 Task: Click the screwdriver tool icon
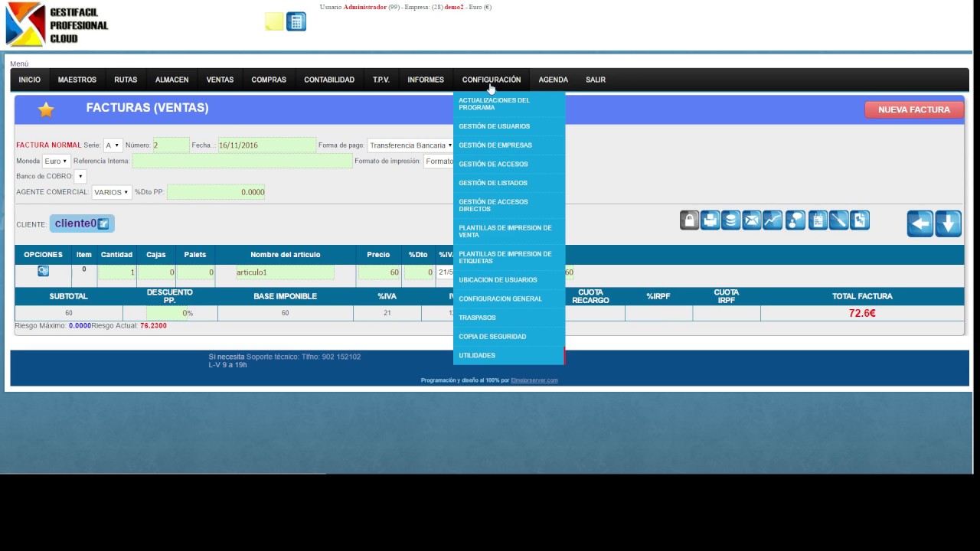[x=838, y=221]
